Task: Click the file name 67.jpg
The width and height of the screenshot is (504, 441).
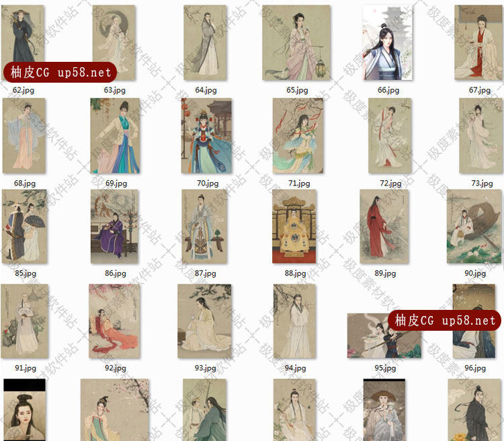Action: [x=480, y=90]
